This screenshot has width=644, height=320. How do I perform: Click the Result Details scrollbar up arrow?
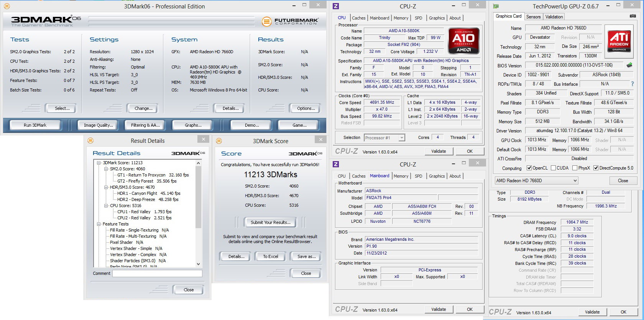(x=198, y=163)
